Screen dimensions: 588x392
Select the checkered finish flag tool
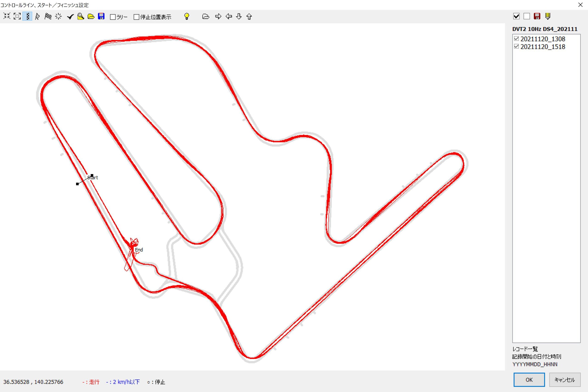point(48,17)
